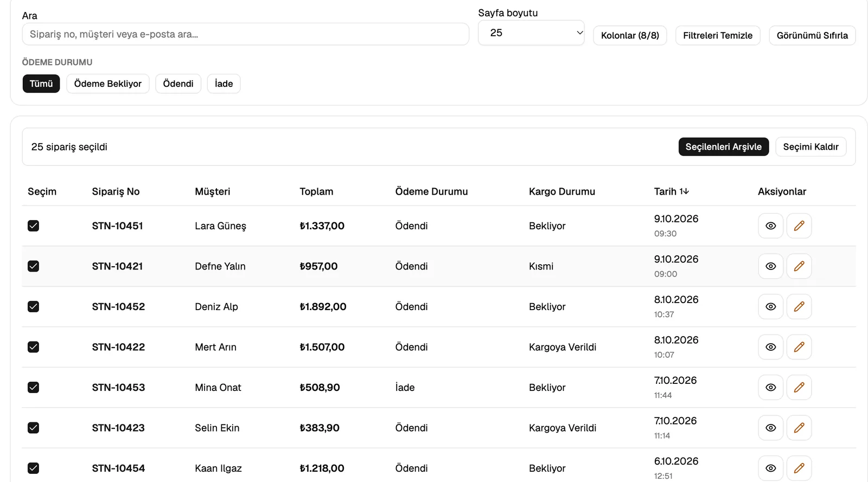Click Görünümü Sıfırla button

812,35
